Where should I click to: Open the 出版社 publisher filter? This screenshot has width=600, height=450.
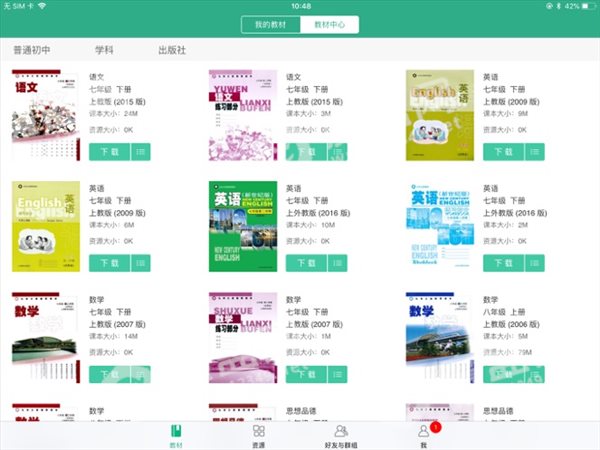pyautogui.click(x=172, y=50)
